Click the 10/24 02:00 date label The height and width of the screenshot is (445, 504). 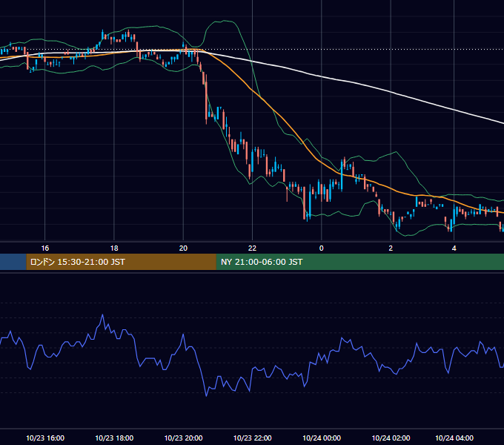tap(391, 438)
